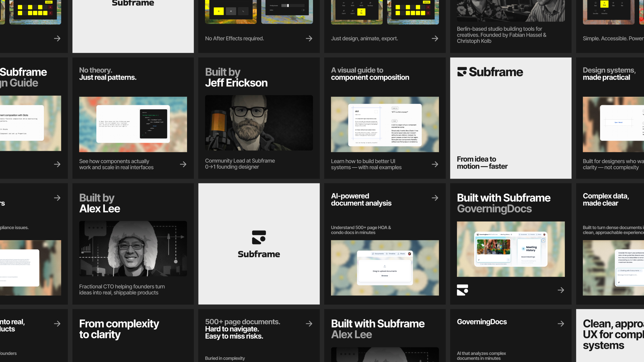
Task: Select the "Click 01" sound option
Action: pyautogui.click(x=344, y=12)
